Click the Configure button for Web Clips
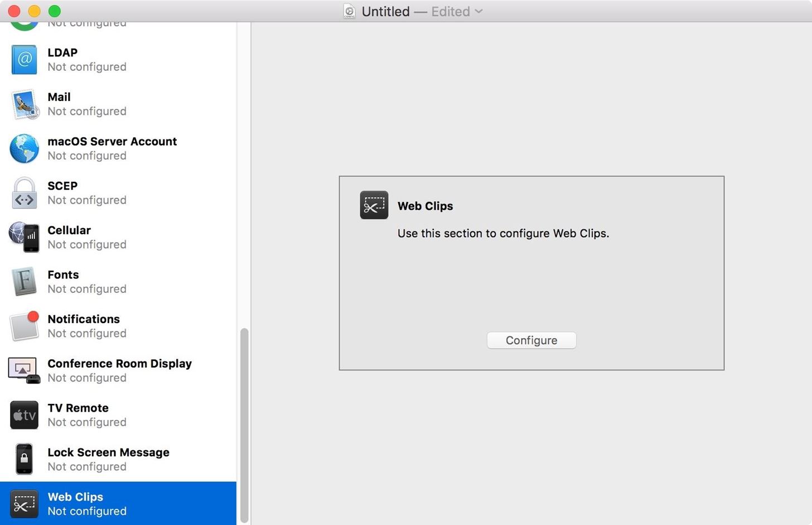This screenshot has height=525, width=812. pos(531,340)
